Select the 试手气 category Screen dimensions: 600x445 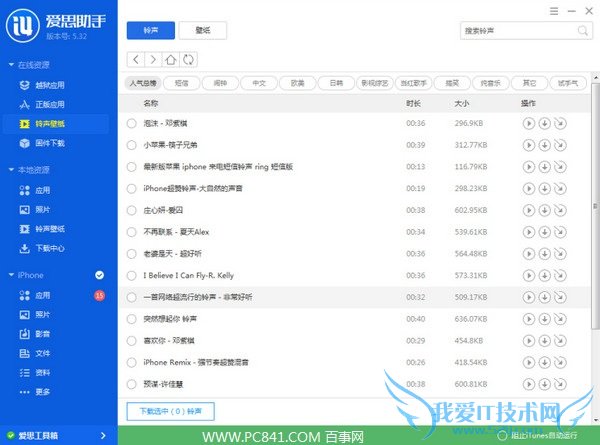568,83
